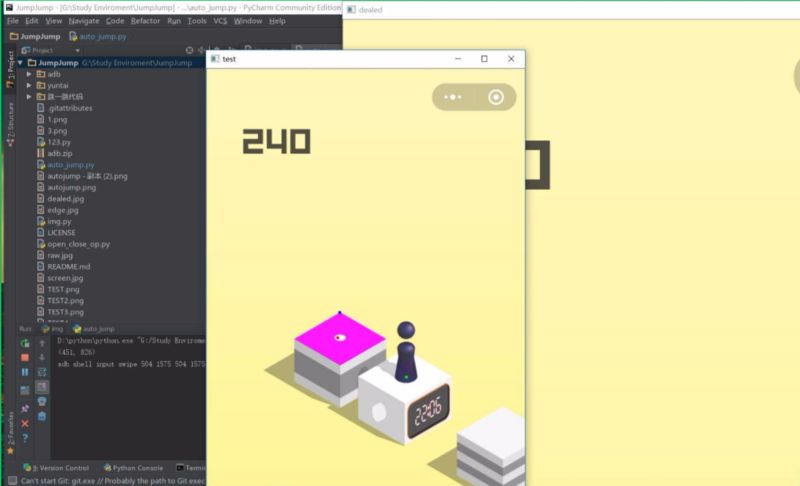
Task: Expand the third folder with Chinese name
Action: click(29, 96)
